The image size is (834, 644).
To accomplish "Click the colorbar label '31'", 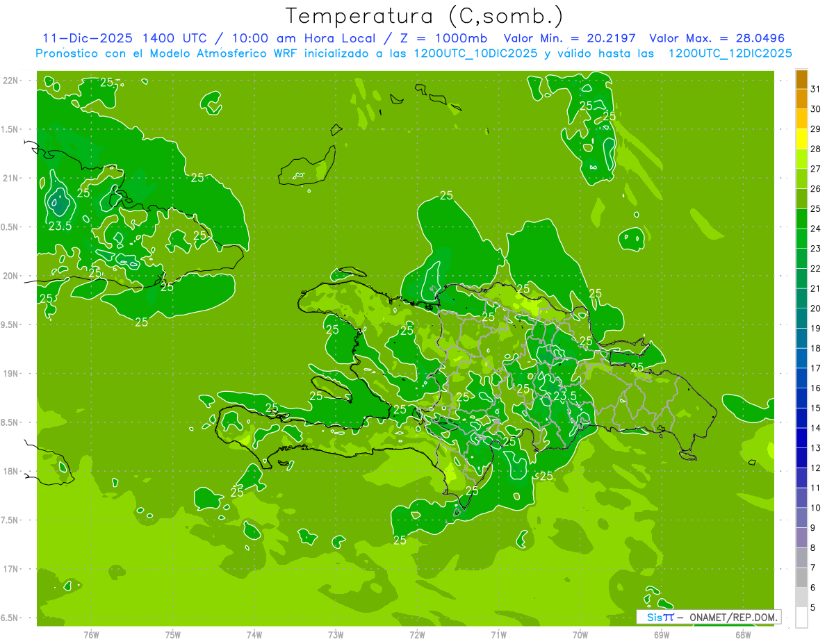I will [x=815, y=89].
